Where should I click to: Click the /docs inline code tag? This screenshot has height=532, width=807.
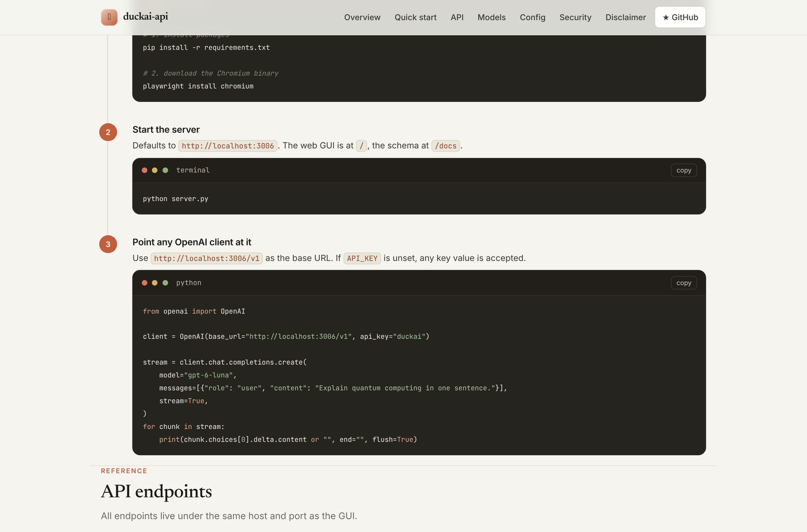[x=446, y=146]
